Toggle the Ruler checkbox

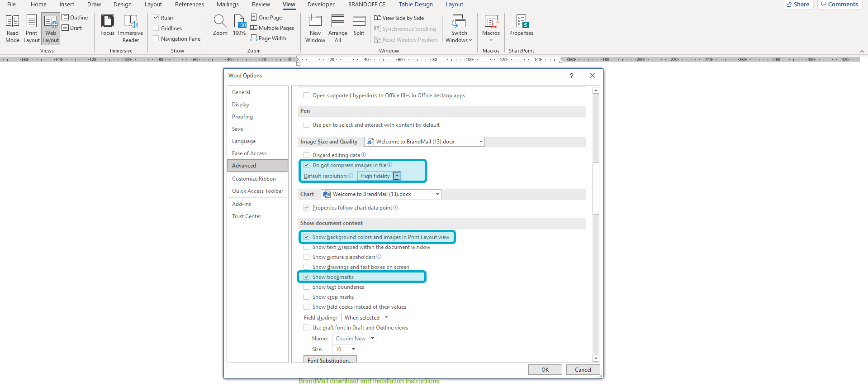point(156,18)
